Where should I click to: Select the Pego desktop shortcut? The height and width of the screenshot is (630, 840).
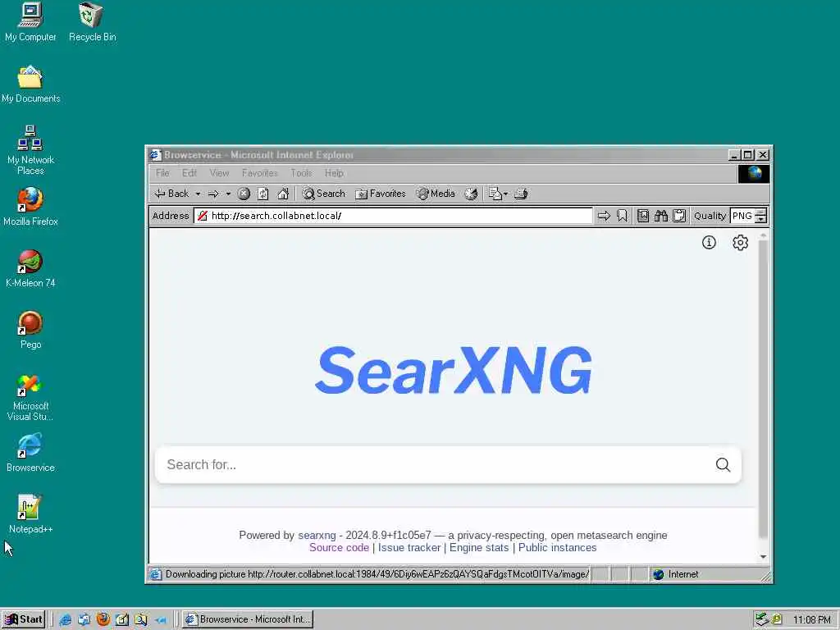[x=30, y=330]
